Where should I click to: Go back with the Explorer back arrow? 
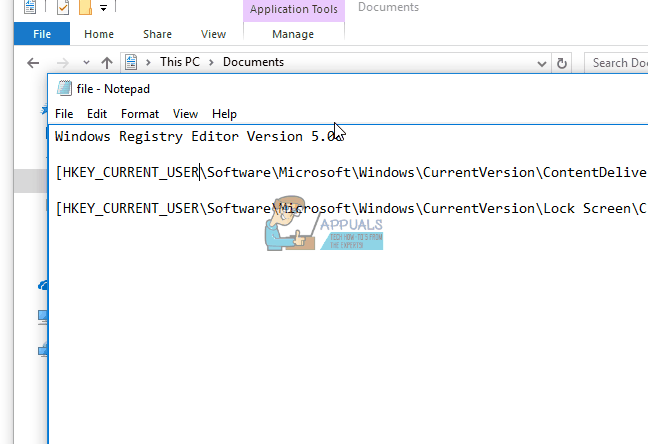click(x=33, y=63)
